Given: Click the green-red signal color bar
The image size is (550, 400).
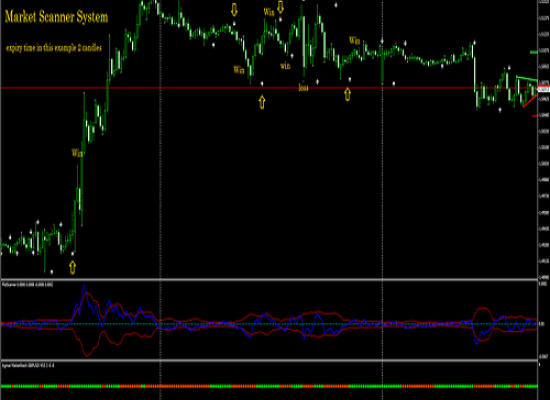Looking at the screenshot, I should pyautogui.click(x=269, y=386).
